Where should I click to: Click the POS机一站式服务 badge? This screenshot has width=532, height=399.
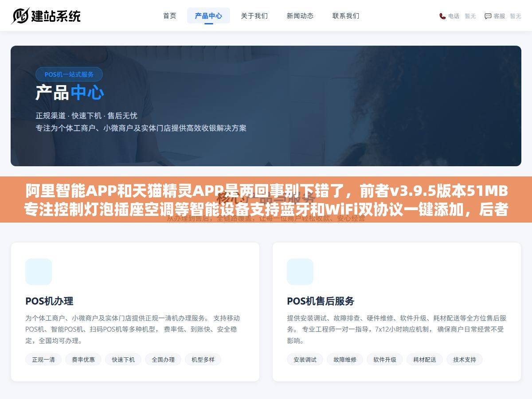click(x=69, y=74)
